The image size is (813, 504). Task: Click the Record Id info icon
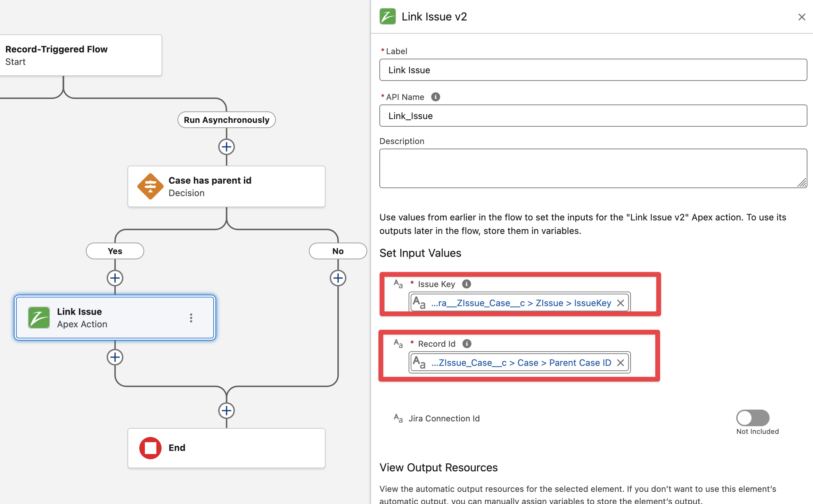tap(467, 344)
